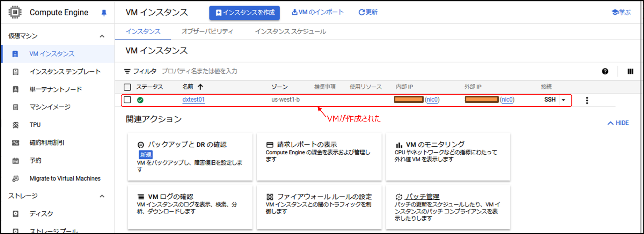Switch to the オブザーバビリティ tab
This screenshot has width=644, height=234.
[207, 32]
